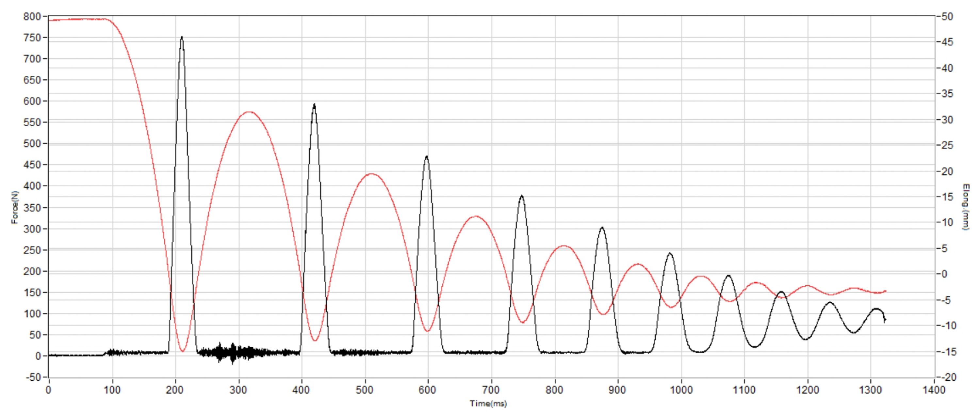This screenshot has width=980, height=412.
Task: Select the tallest black force peak near 750 N
Action: pos(182,38)
